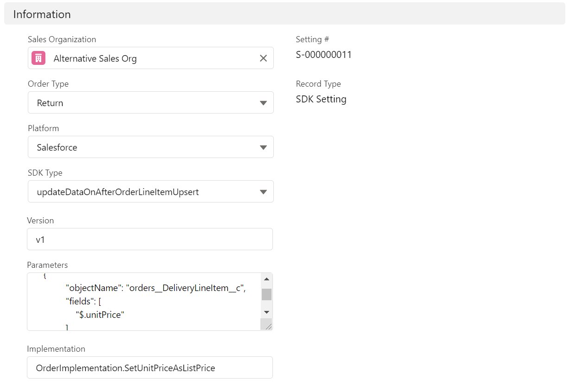Click the Parameters field label
The height and width of the screenshot is (392, 569).
47,265
